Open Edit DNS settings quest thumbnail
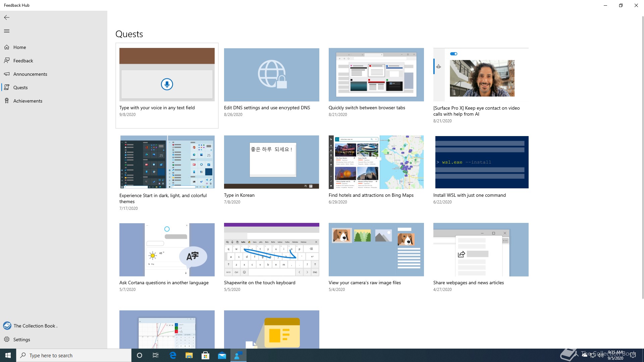This screenshot has height=362, width=644. pyautogui.click(x=272, y=75)
